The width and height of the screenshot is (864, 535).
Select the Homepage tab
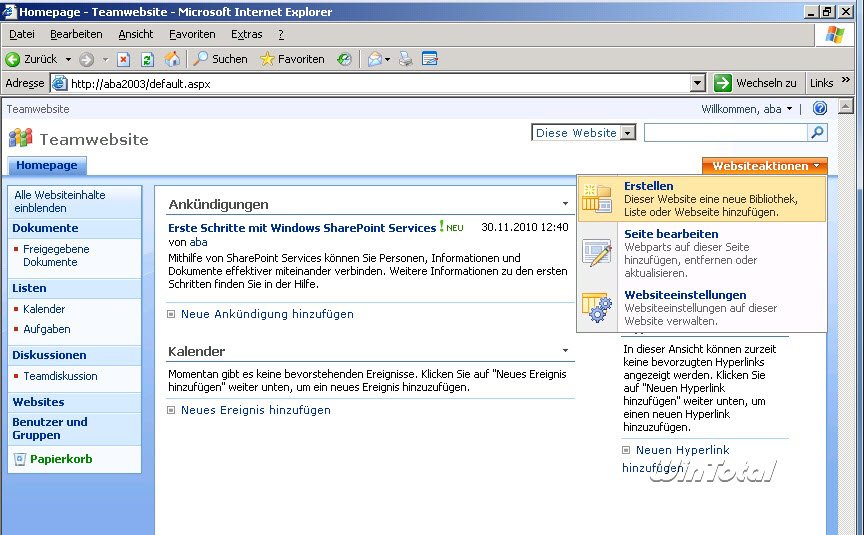(47, 165)
